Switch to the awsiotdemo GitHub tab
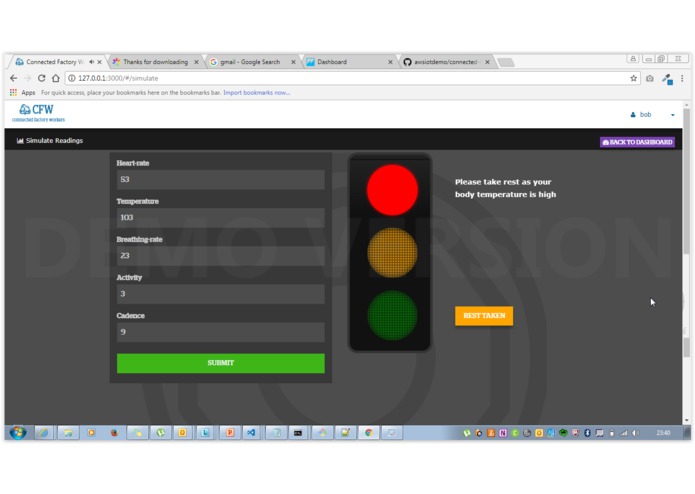The height and width of the screenshot is (494, 695). [x=445, y=62]
